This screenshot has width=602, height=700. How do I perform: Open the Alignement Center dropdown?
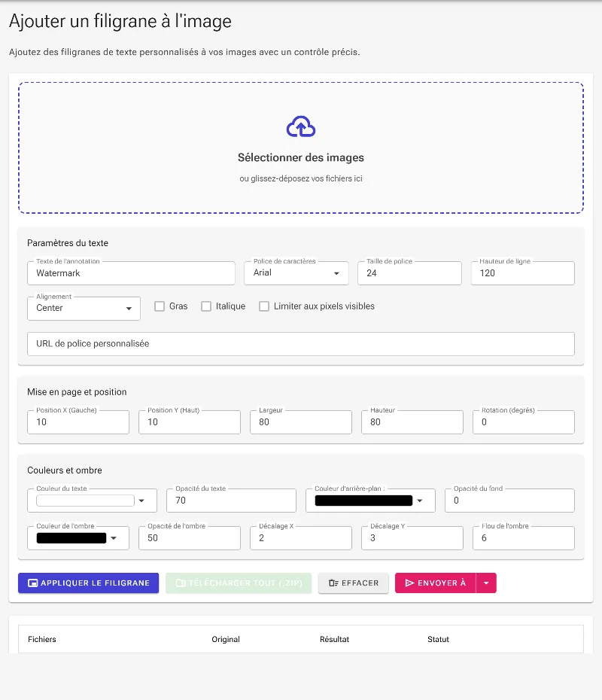(84, 309)
